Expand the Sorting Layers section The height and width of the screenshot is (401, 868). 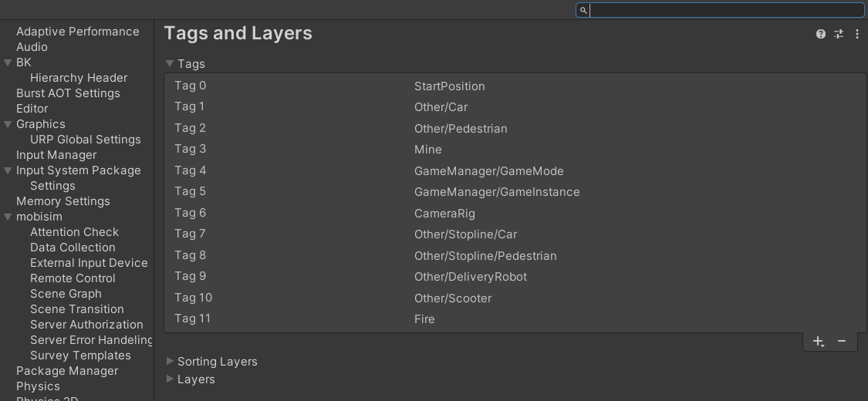[170, 361]
